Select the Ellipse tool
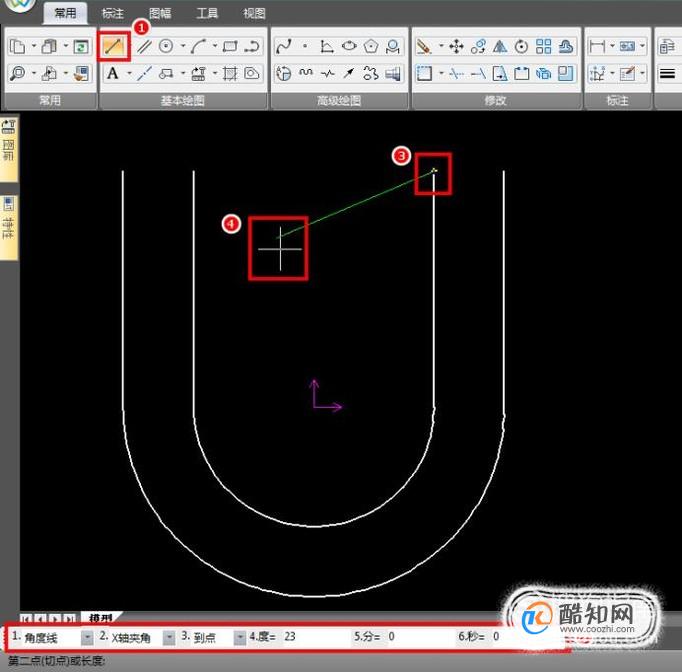The width and height of the screenshot is (682, 672). [349, 46]
